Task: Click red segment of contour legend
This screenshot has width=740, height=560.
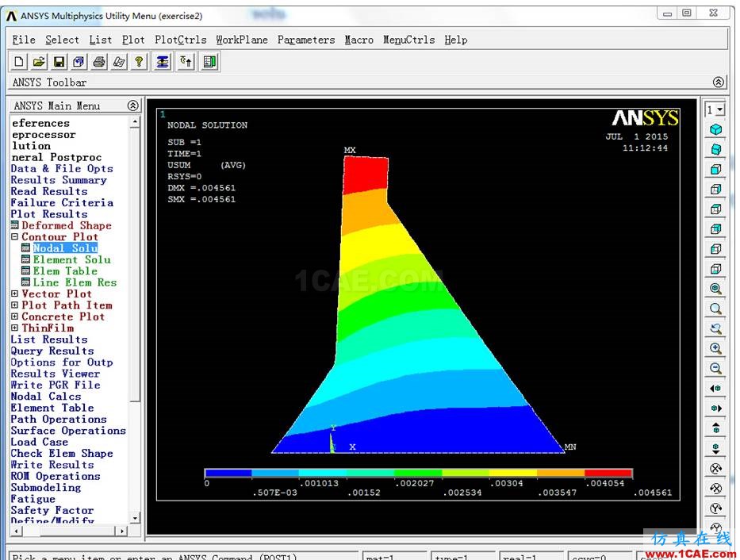Action: [x=608, y=473]
